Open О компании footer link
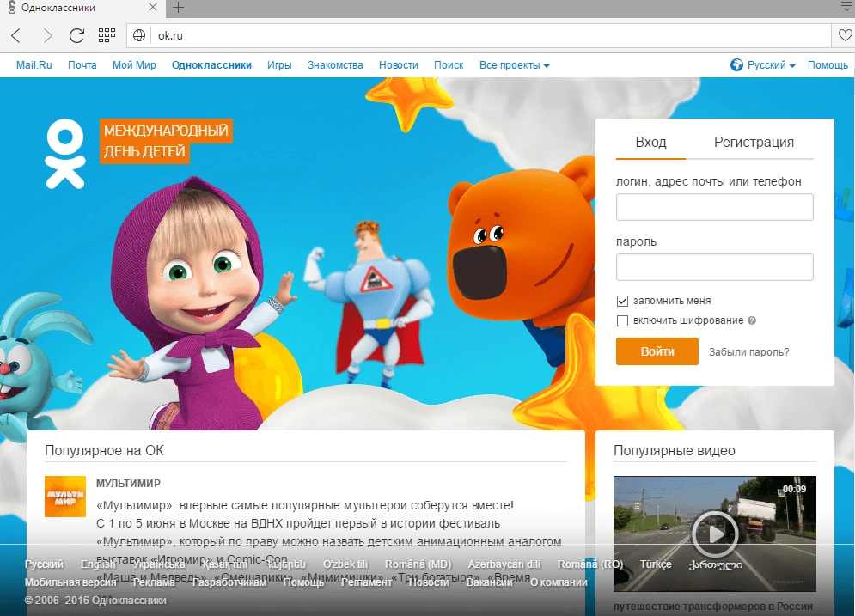 [559, 582]
